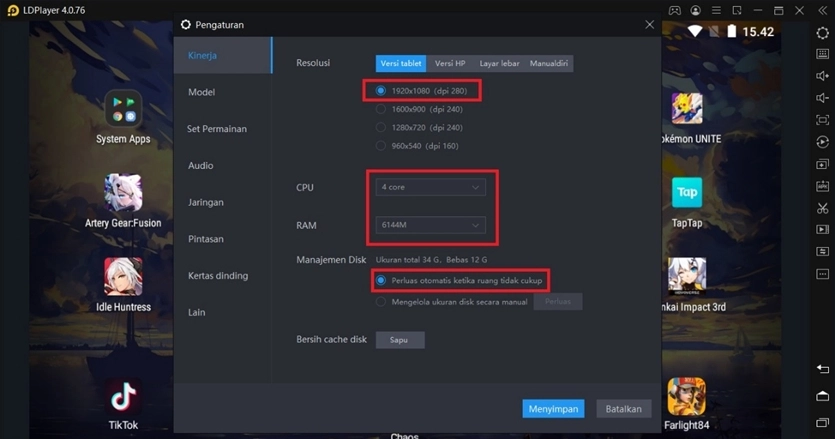
Task: Take screenshot with scissors icon
Action: 823,208
